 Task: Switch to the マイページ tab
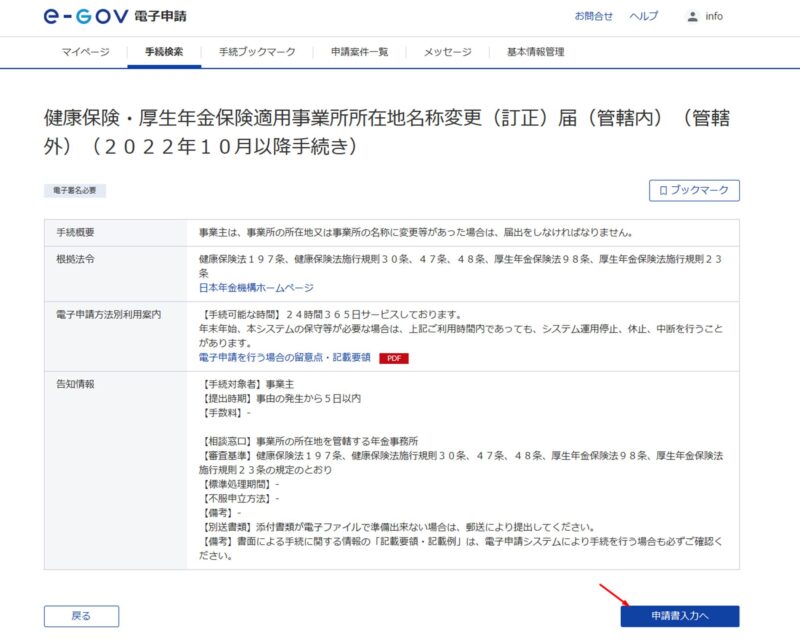tap(85, 52)
